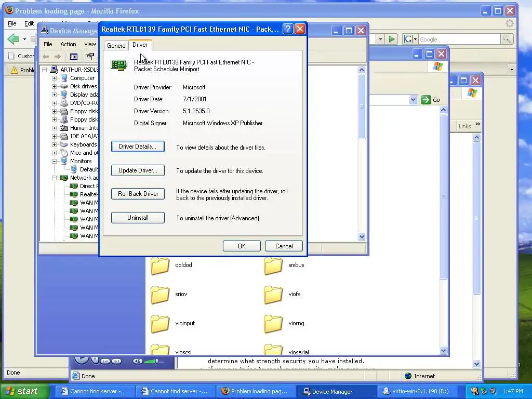Expand the Links toolbar chevron
This screenshot has height=399, width=532.
click(478, 124)
